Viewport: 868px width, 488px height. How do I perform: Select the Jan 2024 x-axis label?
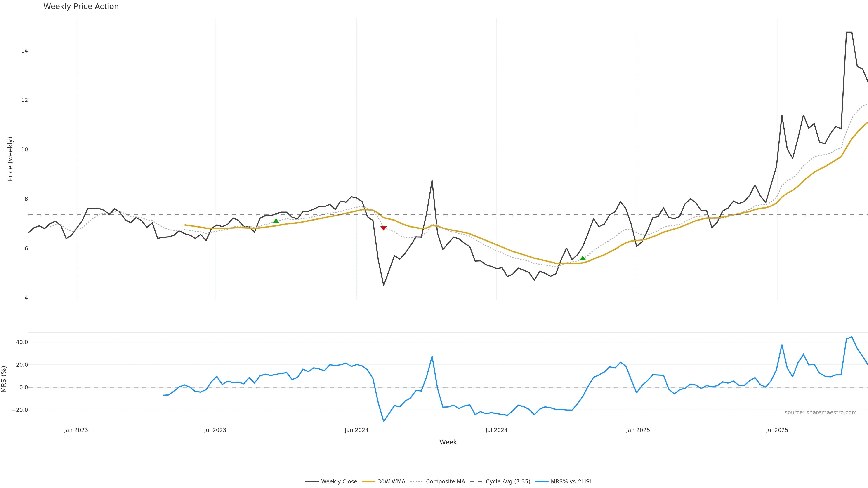click(356, 430)
